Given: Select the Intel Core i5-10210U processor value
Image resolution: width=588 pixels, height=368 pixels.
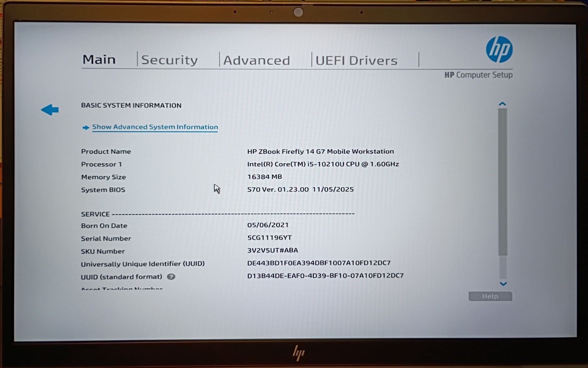Looking at the screenshot, I should [323, 164].
